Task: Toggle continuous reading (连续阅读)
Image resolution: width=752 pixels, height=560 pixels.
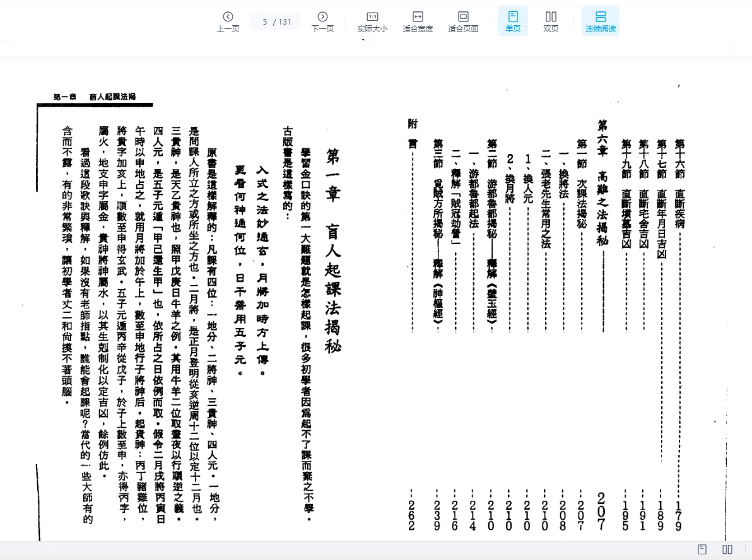Action: 601,21
